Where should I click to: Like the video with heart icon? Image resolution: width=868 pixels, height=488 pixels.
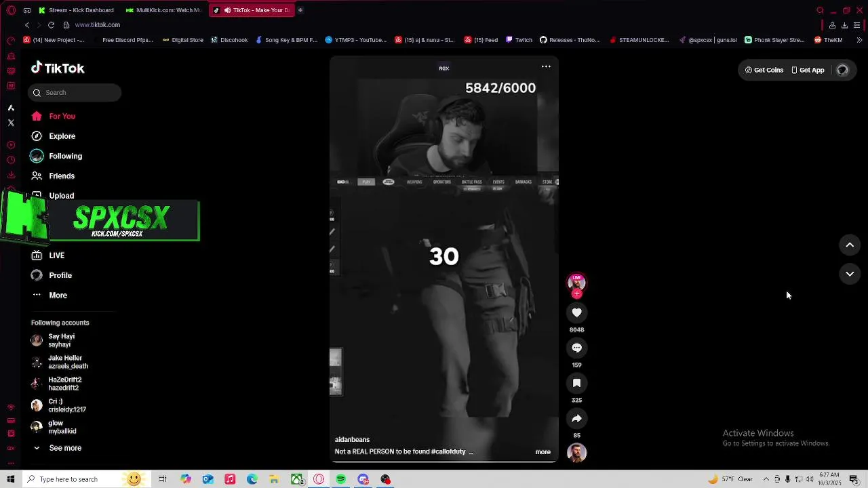click(576, 312)
